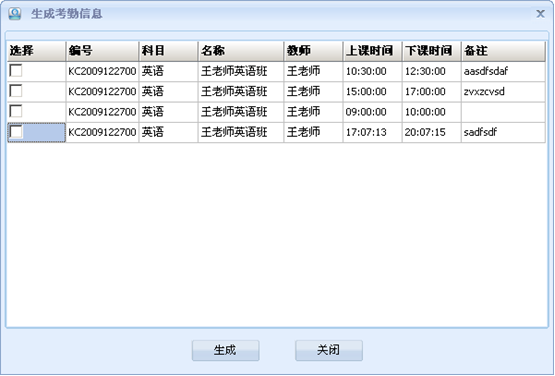The image size is (555, 376).
Task: Tick the checkbox for the 09:00:00 class
Action: (x=16, y=111)
